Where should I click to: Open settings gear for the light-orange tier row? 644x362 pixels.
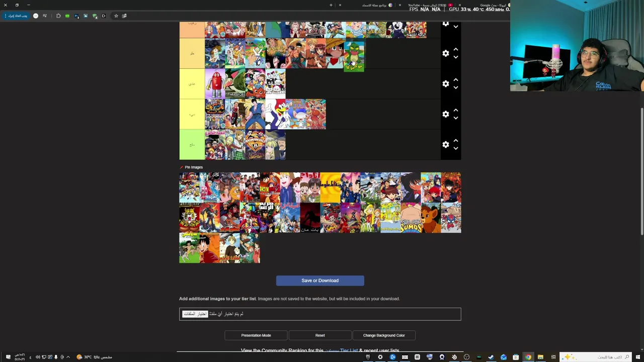pyautogui.click(x=445, y=53)
